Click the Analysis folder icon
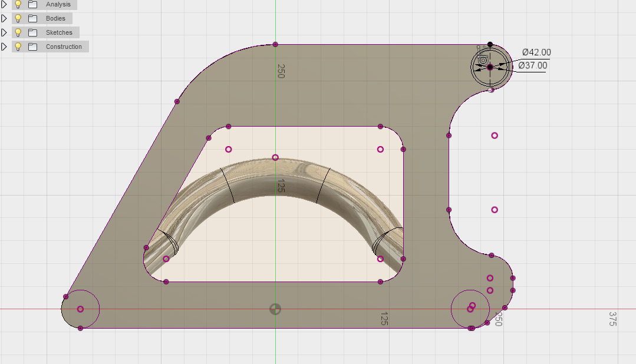The height and width of the screenshot is (364, 636). [x=33, y=4]
